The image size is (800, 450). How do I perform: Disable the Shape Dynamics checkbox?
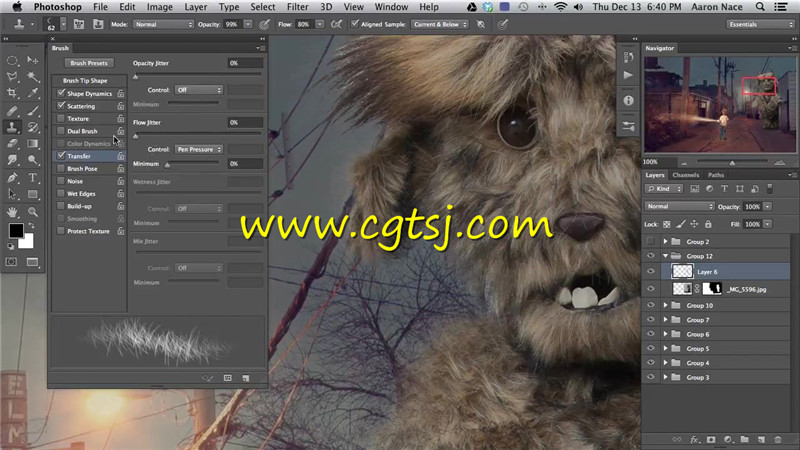coord(61,93)
